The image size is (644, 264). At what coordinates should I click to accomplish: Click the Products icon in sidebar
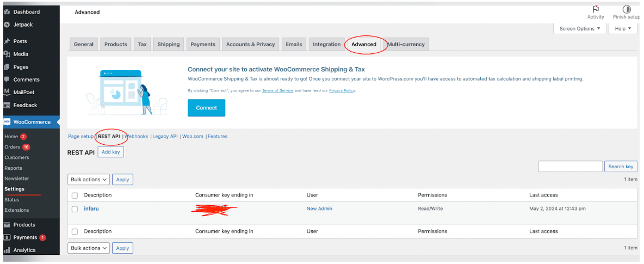(x=7, y=224)
